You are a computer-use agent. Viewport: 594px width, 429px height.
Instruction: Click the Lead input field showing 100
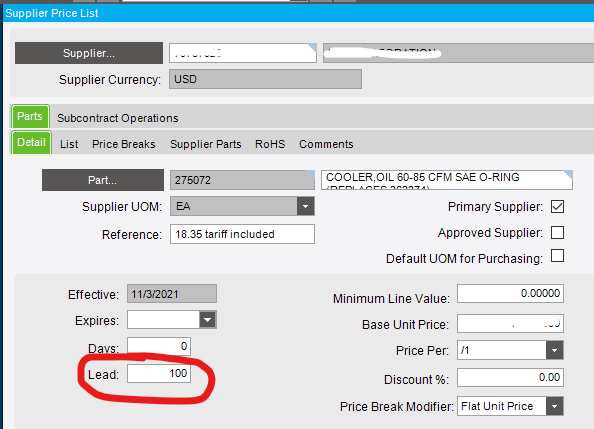159,374
